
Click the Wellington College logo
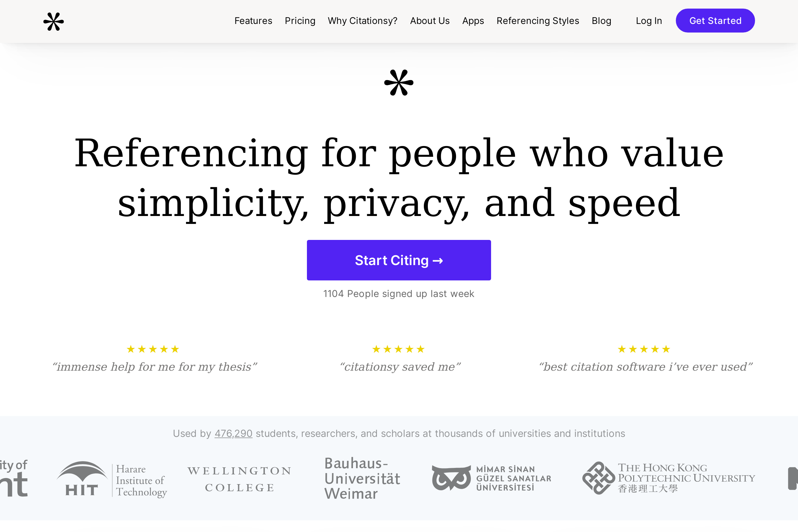pos(239,479)
